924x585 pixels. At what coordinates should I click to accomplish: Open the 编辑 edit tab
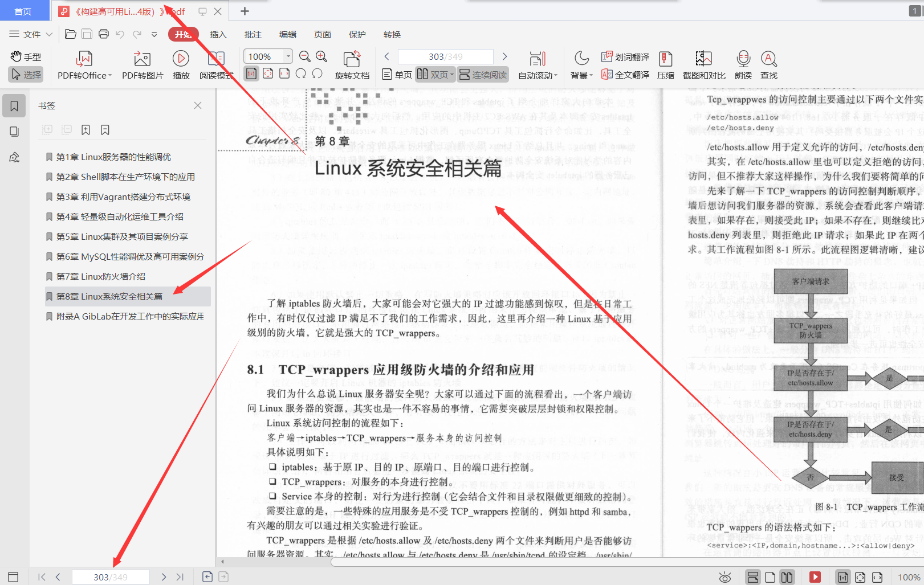point(287,34)
